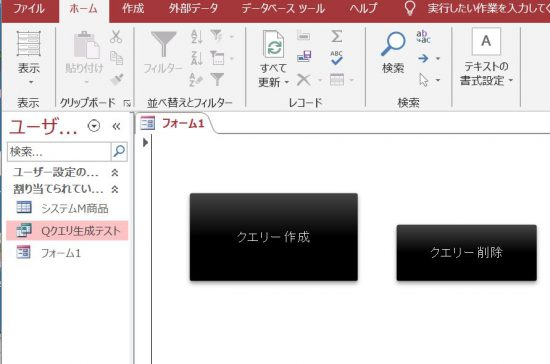Click the delete record X icon
Image resolution: width=550 pixels, height=364 pixels.
304,80
